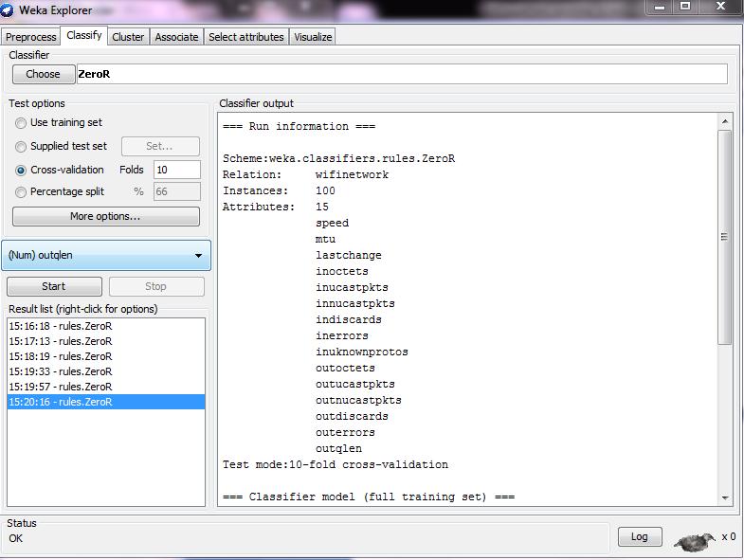Click the Choose classifier button
This screenshot has width=744, height=560.
click(44, 74)
